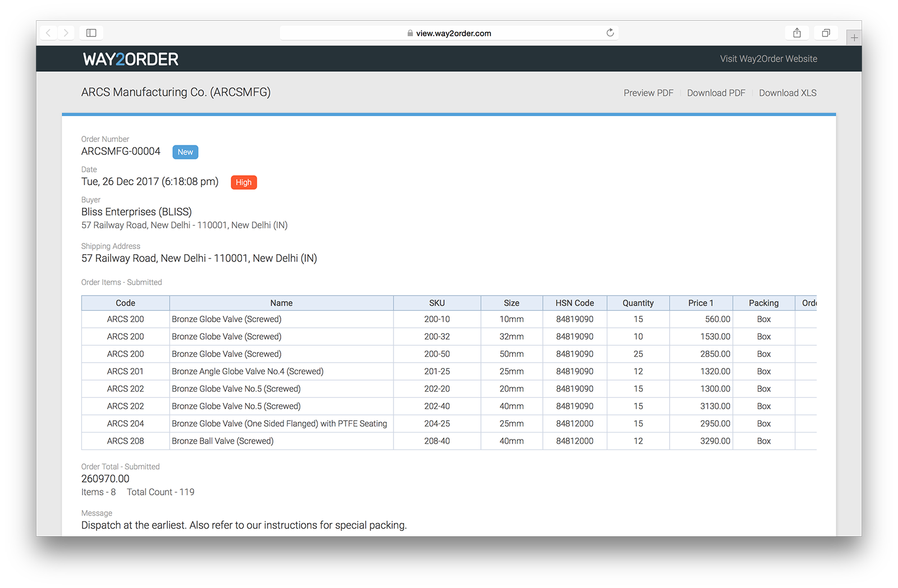The height and width of the screenshot is (588, 898).
Task: Click Bronze Ball Valve (Screwed) name cell
Action: click(x=281, y=441)
